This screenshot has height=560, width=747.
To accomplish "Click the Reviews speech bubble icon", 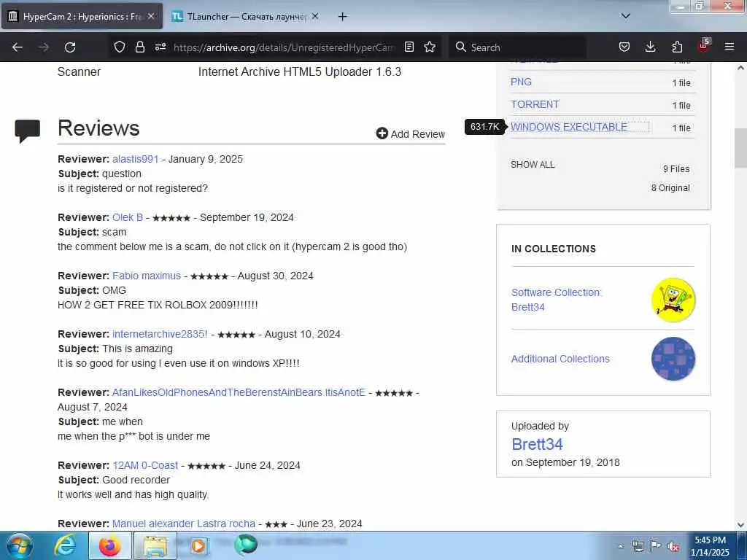I will pos(28,131).
